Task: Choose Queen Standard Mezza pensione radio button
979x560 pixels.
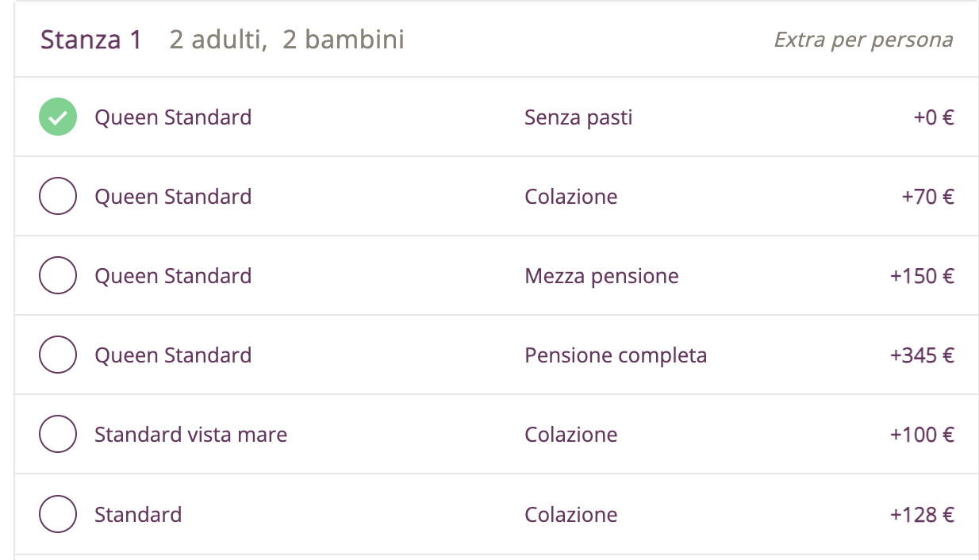Action: tap(58, 276)
